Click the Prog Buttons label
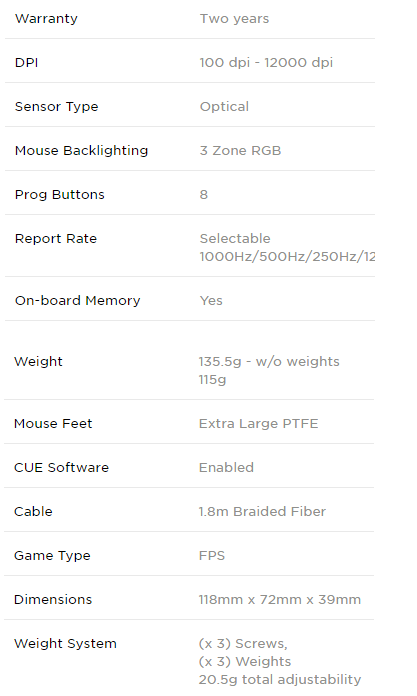The height and width of the screenshot is (696, 417). (60, 194)
